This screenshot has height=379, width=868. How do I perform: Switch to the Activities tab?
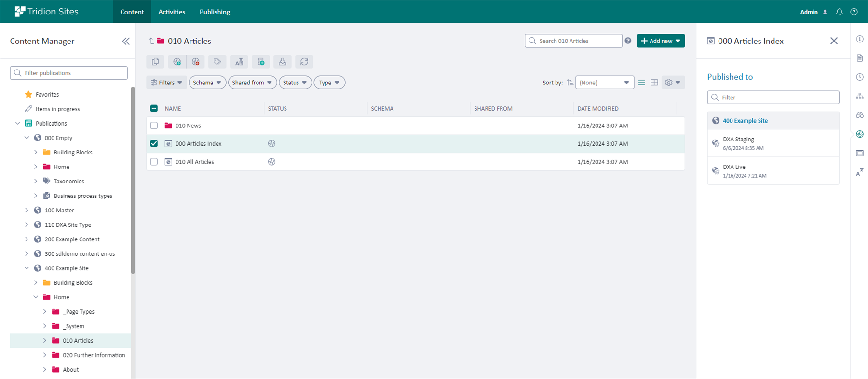(x=172, y=12)
